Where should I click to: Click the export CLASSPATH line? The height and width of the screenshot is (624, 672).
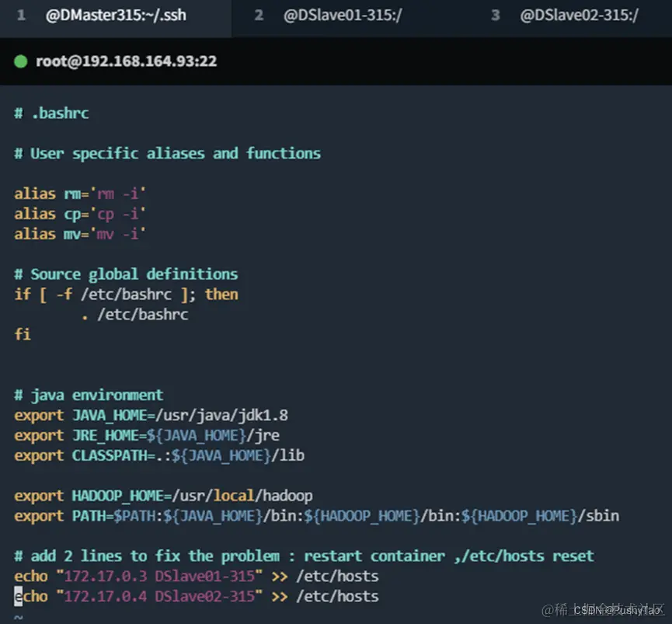[159, 455]
